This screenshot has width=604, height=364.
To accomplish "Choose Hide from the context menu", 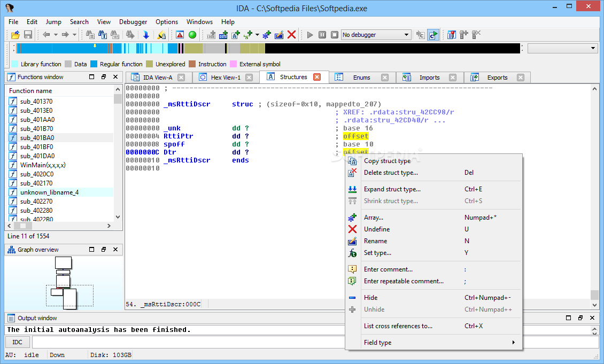I will coord(433,298).
